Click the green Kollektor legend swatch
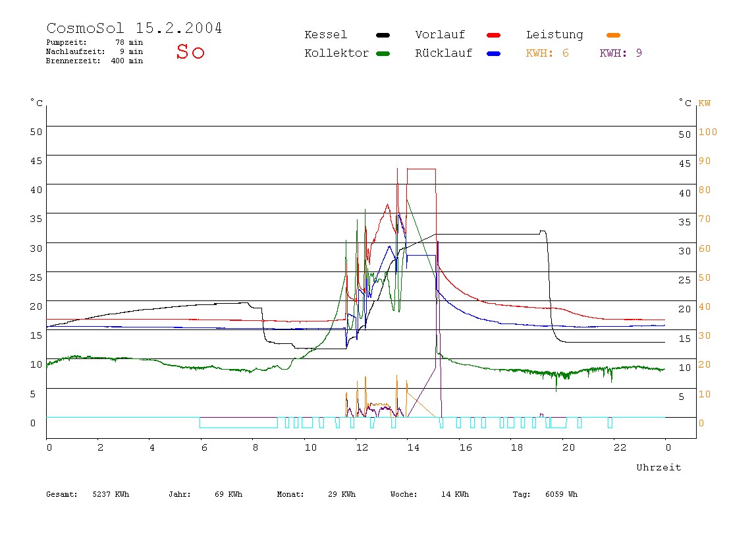This screenshot has width=756, height=535. 383,53
